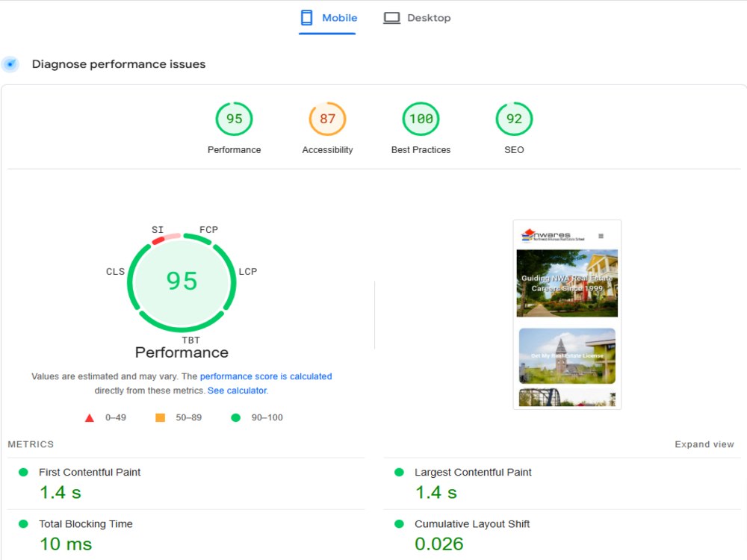The width and height of the screenshot is (747, 560).
Task: Click the Cumulative Layout Shift metric label
Action: (471, 524)
